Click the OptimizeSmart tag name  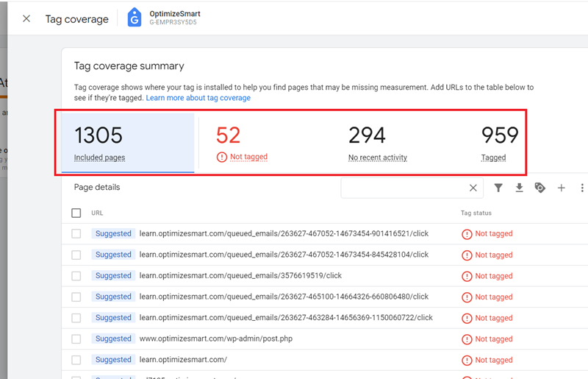(175, 14)
